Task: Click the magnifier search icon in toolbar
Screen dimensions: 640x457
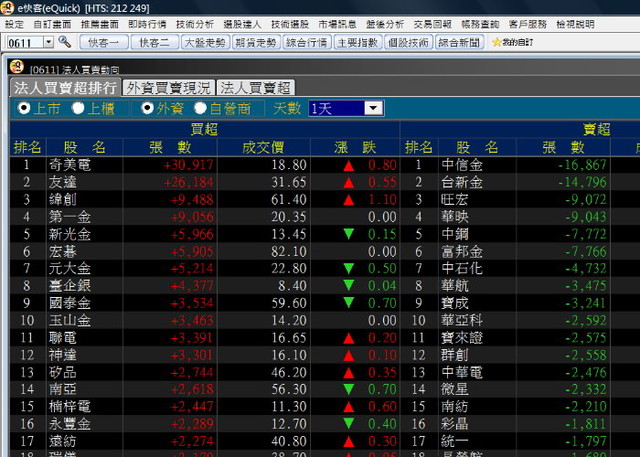Action: coord(65,41)
